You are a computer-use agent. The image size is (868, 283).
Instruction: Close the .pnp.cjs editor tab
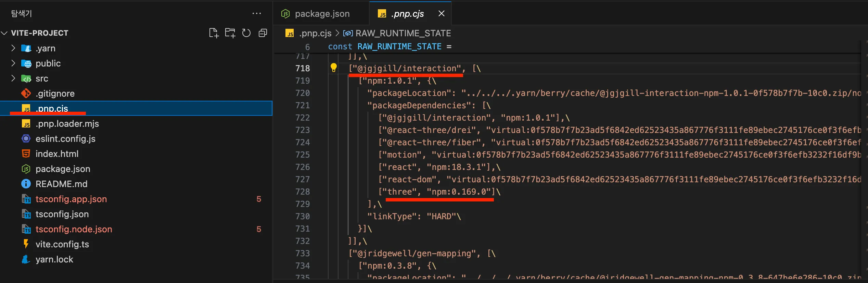click(442, 13)
